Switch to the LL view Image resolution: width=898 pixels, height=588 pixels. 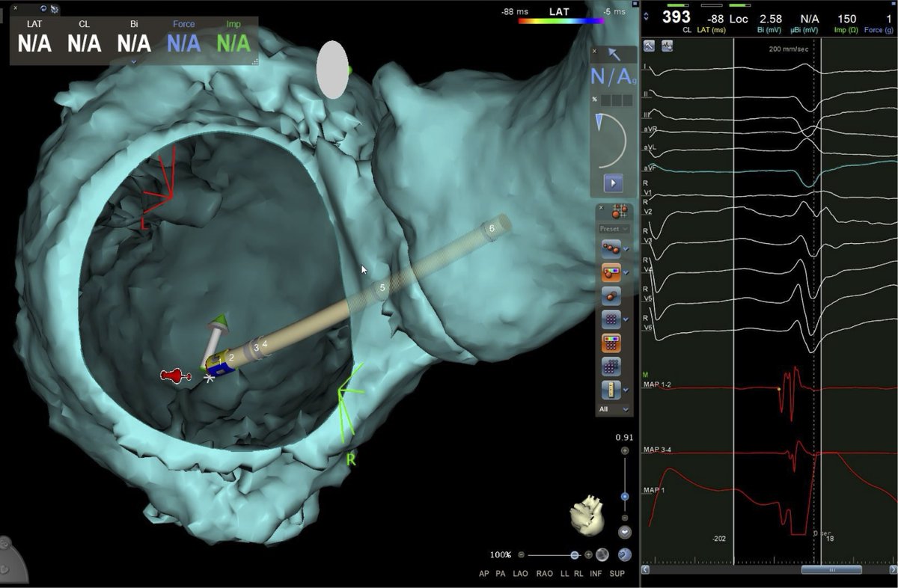(565, 574)
